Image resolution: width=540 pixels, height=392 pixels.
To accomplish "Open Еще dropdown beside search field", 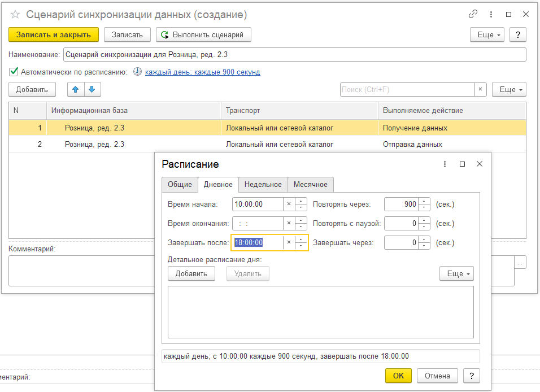I will pyautogui.click(x=508, y=89).
